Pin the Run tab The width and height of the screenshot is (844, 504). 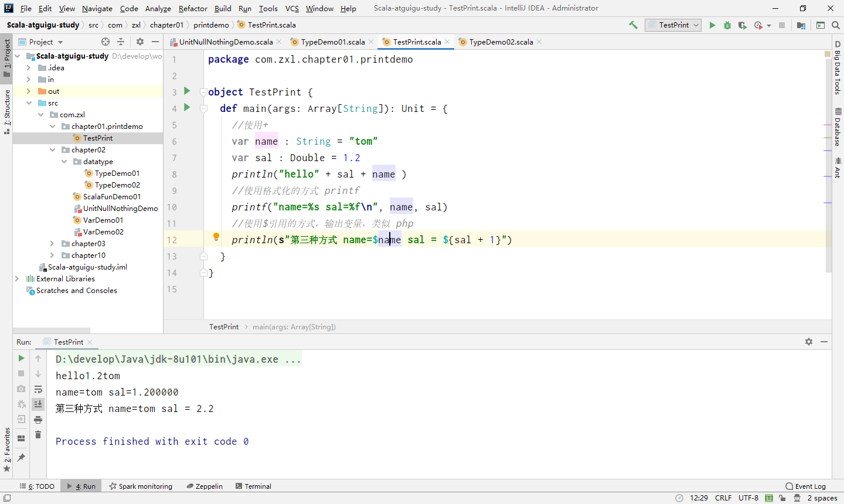(21, 458)
